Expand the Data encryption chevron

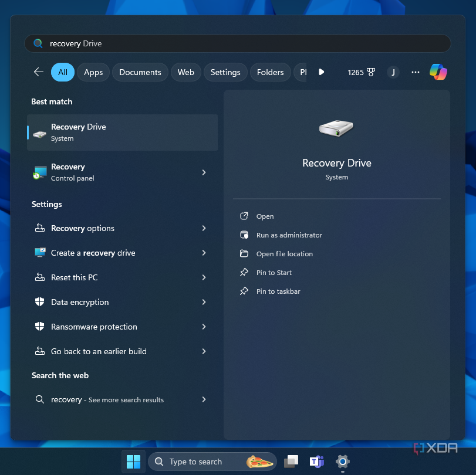pyautogui.click(x=204, y=302)
